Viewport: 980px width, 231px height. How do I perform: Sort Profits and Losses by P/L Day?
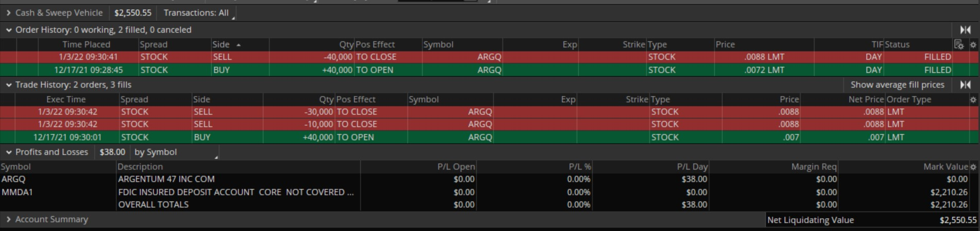[692, 167]
